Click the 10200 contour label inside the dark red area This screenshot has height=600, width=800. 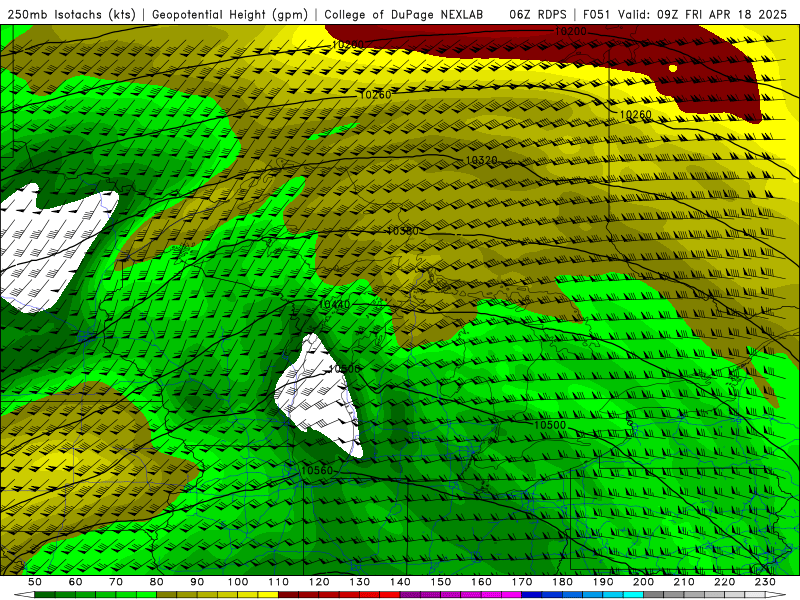(x=570, y=31)
